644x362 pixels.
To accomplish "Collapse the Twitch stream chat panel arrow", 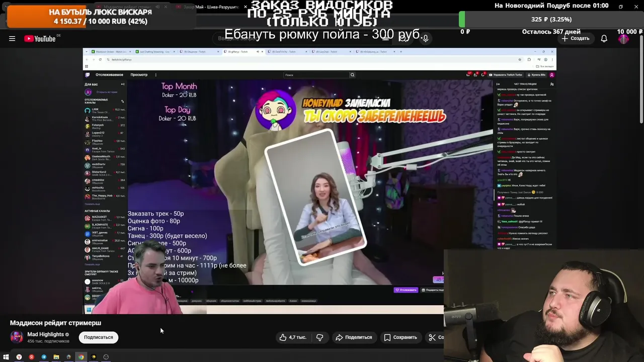I will coord(498,84).
